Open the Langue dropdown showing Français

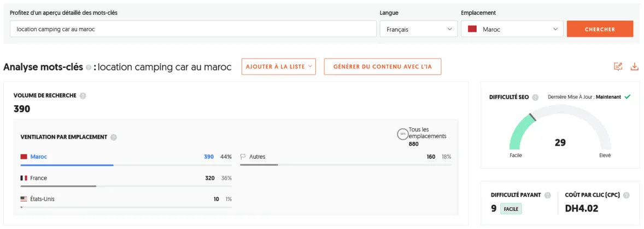click(418, 29)
